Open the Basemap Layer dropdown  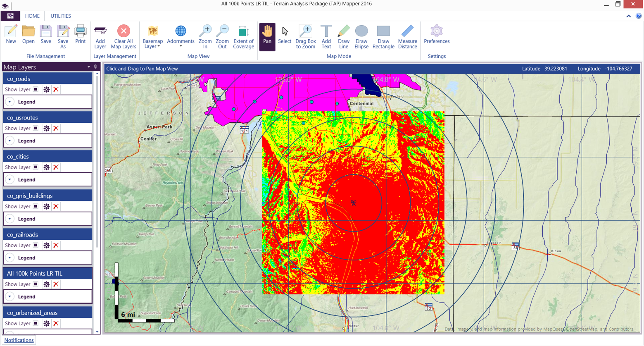pyautogui.click(x=152, y=37)
